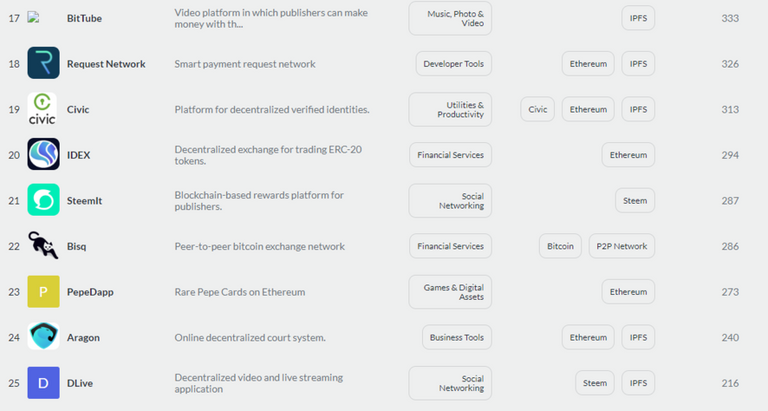The width and height of the screenshot is (768, 411).
Task: Filter by Music, Photo & Video category
Action: [450, 18]
